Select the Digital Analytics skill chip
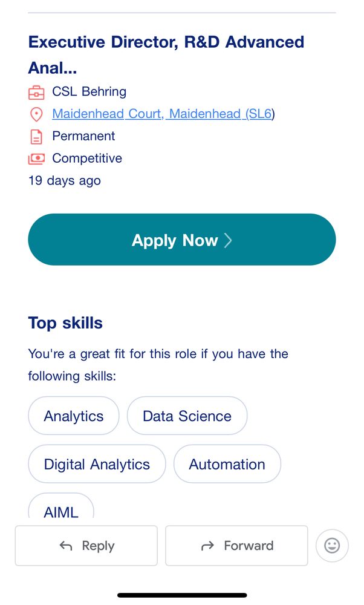The height and width of the screenshot is (605, 364). (x=97, y=464)
